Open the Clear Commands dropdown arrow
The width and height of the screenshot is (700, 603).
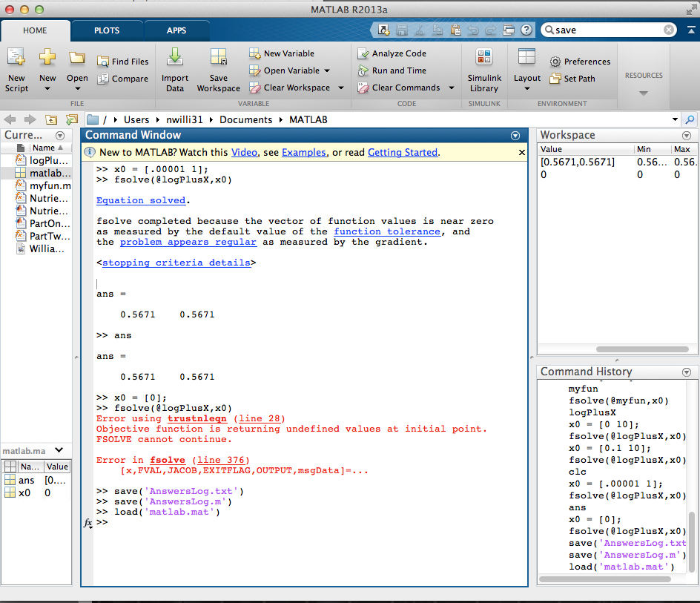click(451, 88)
